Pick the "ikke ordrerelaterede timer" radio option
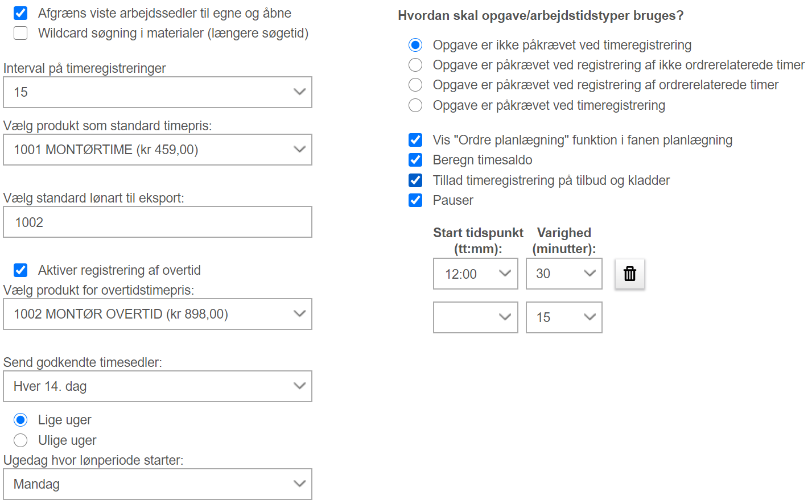812x504 pixels. 415,65
